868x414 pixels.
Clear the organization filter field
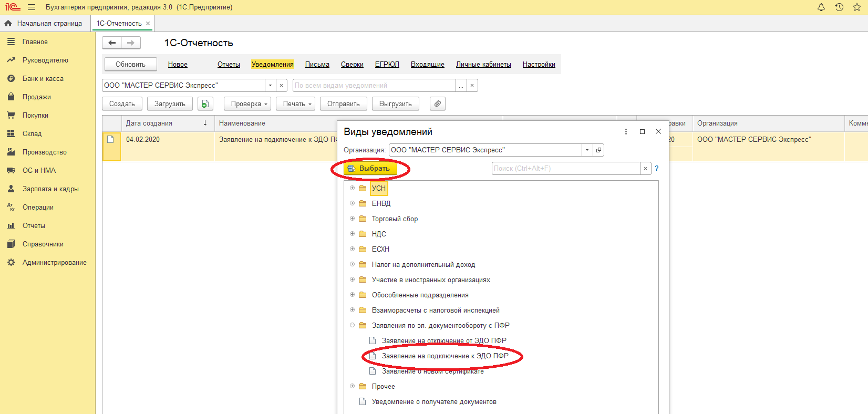point(281,85)
